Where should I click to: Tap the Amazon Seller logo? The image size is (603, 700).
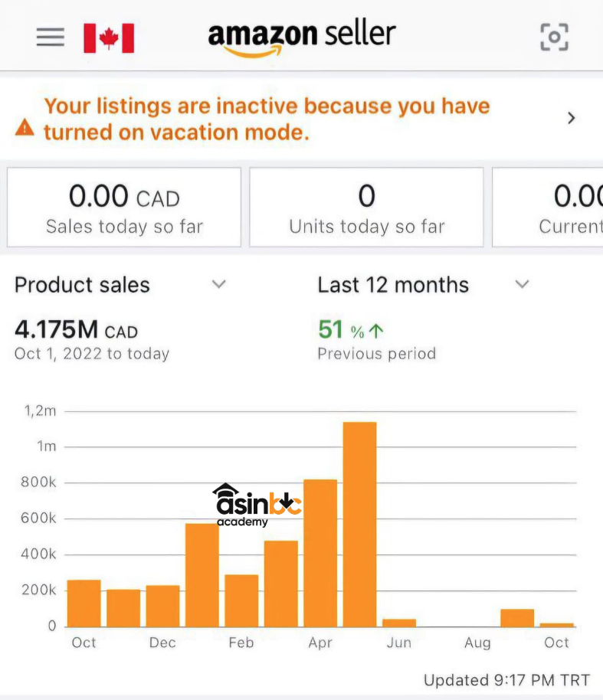point(302,37)
